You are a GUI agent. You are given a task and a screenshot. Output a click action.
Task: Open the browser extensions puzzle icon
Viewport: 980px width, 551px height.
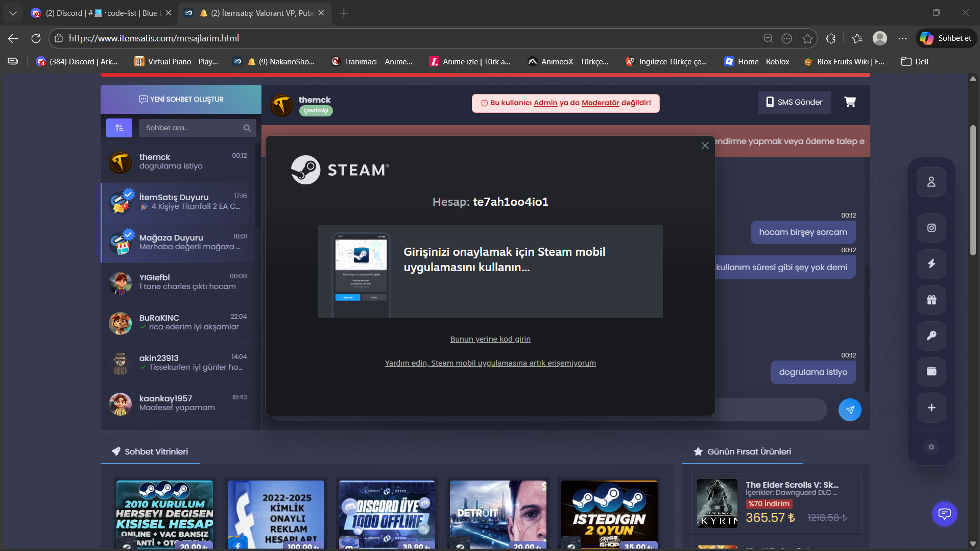click(x=831, y=38)
